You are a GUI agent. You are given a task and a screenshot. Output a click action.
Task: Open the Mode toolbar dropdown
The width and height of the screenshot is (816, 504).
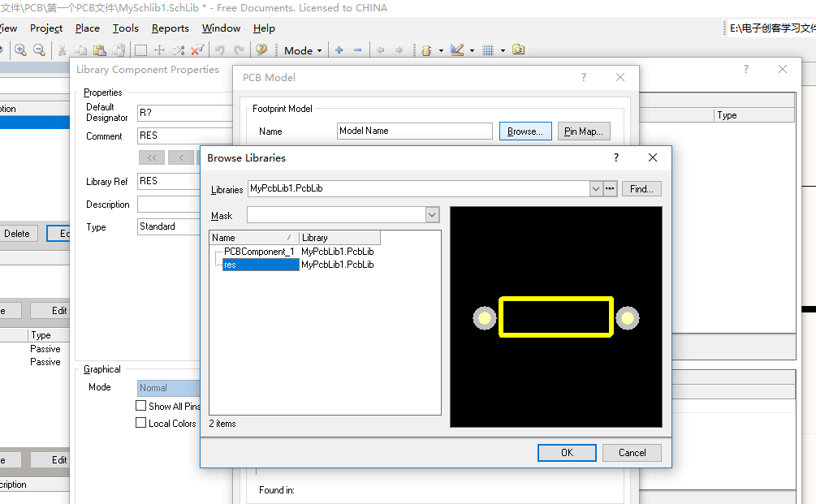point(304,50)
